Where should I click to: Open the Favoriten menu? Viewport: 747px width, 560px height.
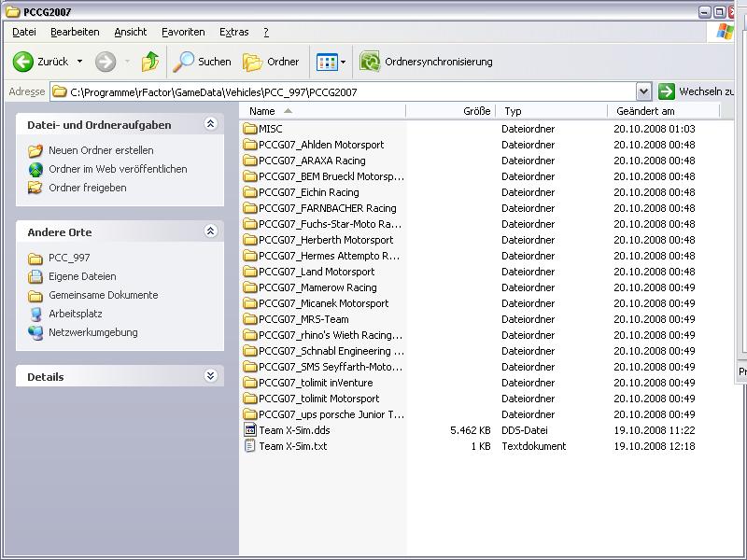183,32
